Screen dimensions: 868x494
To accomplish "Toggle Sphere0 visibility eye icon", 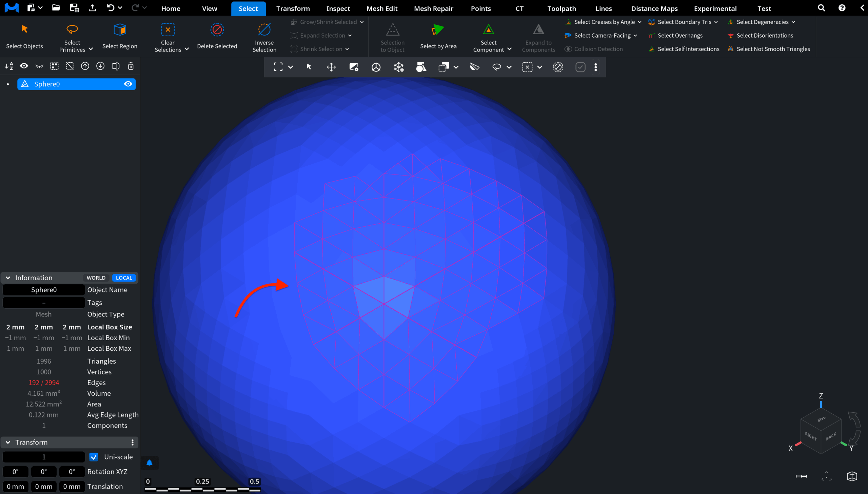I will click(x=128, y=84).
